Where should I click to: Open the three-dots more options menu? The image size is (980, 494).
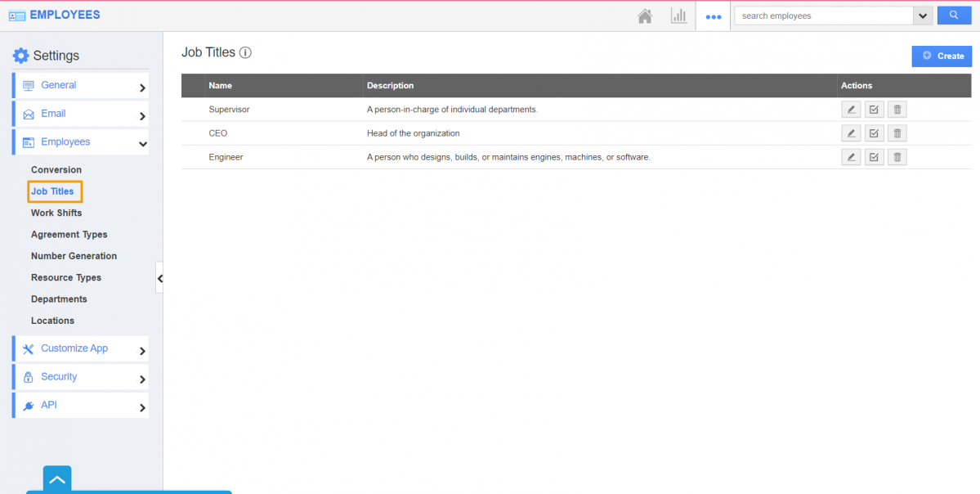(713, 16)
